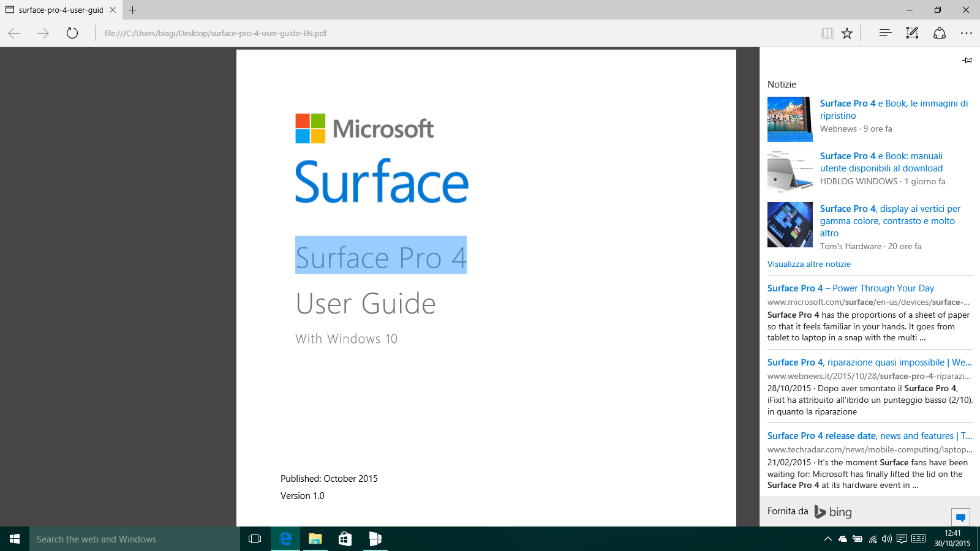Click the Share icon in toolbar
The image size is (980, 551).
[x=940, y=33]
